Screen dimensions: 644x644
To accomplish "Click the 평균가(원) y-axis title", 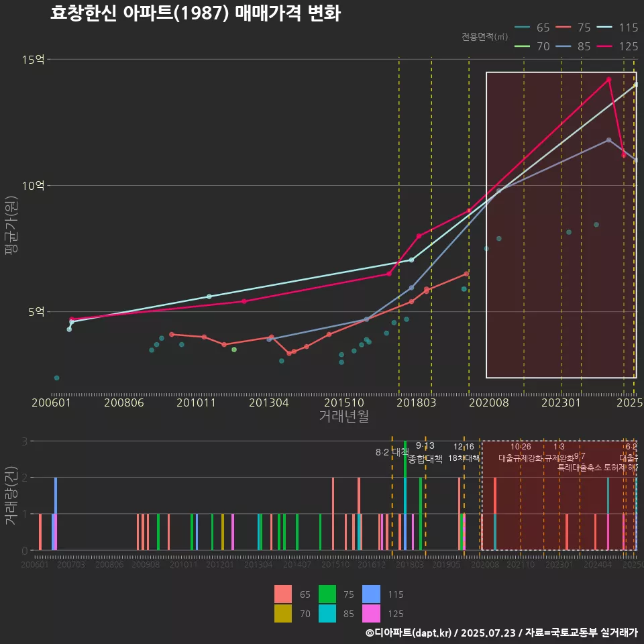I will [x=11, y=225].
